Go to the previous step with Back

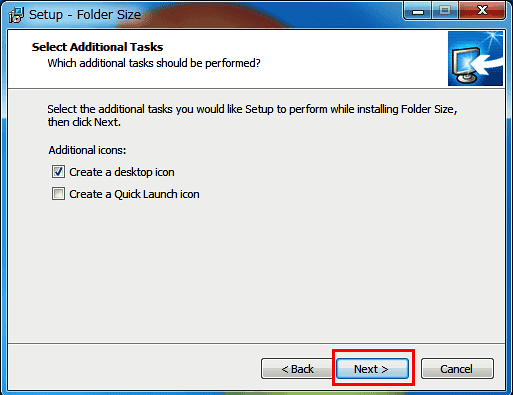click(297, 369)
